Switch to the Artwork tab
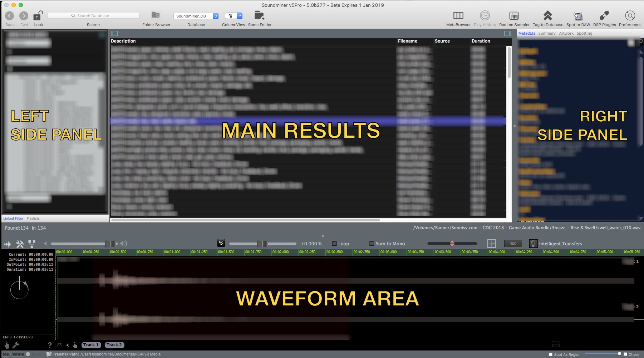Image resolution: width=644 pixels, height=358 pixels. 566,33
